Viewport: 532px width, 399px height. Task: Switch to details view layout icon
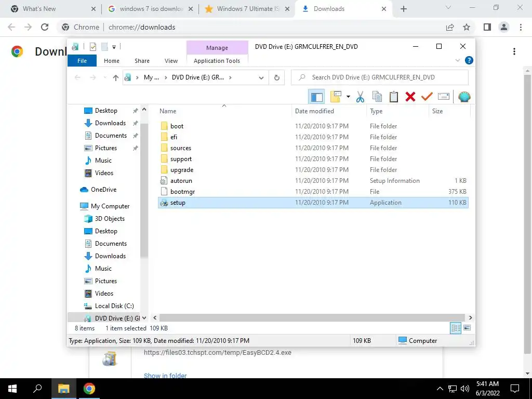456,328
